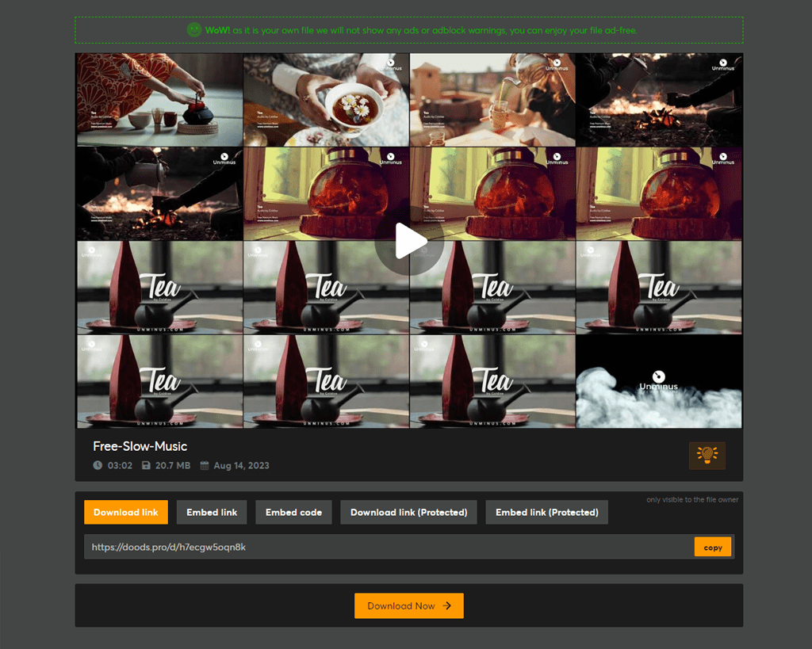Select the Download link tab

(125, 512)
